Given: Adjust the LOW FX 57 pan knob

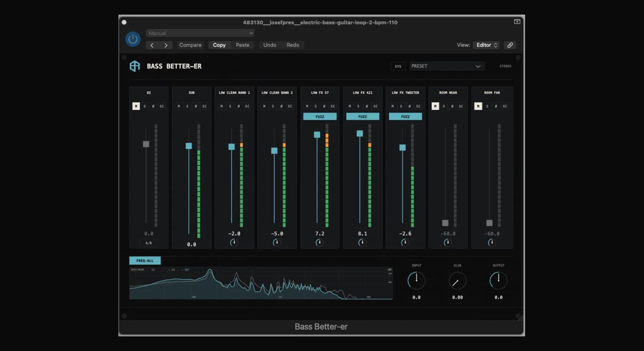Looking at the screenshot, I should pos(320,242).
